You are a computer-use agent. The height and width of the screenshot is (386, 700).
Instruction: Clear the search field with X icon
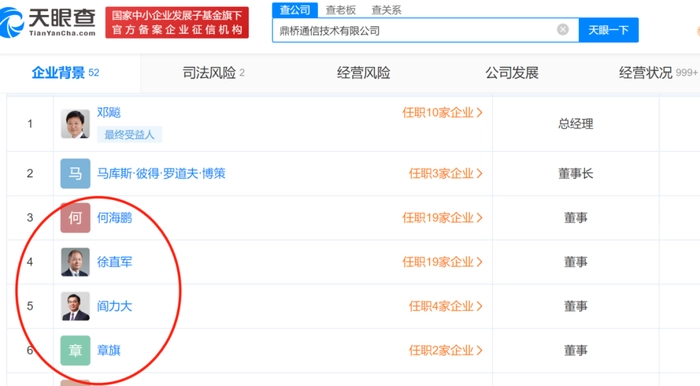tap(562, 30)
